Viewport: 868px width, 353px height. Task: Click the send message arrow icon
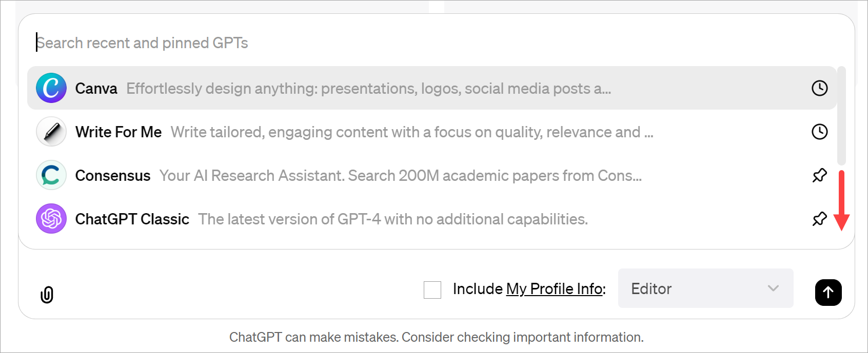pyautogui.click(x=828, y=293)
